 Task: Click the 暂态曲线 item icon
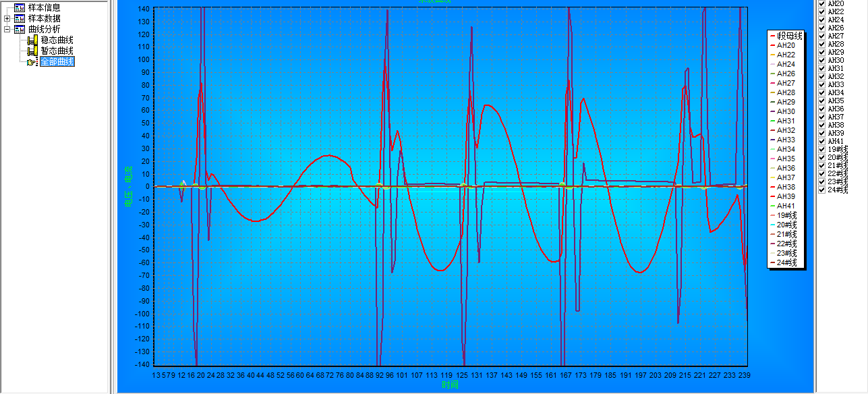click(32, 51)
